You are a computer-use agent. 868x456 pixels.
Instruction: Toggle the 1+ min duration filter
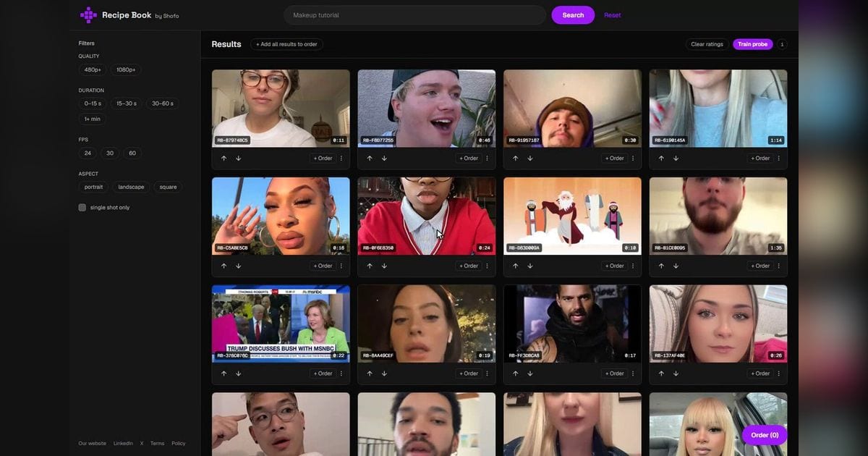point(93,119)
